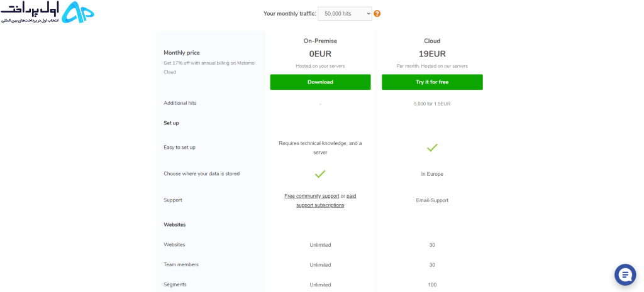
Task: Click the Websites section heading
Action: 175,225
